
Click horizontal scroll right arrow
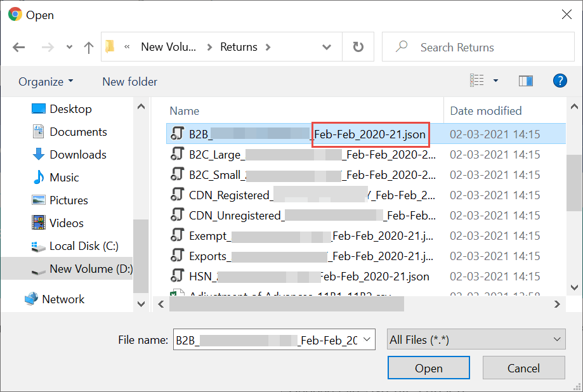click(556, 304)
